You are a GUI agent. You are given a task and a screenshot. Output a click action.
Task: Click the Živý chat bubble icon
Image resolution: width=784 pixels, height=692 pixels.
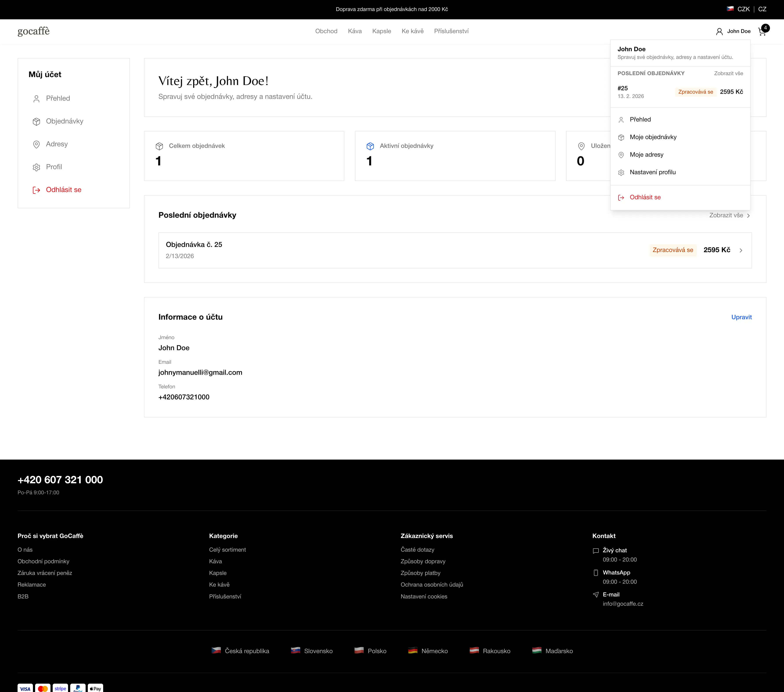(x=596, y=551)
